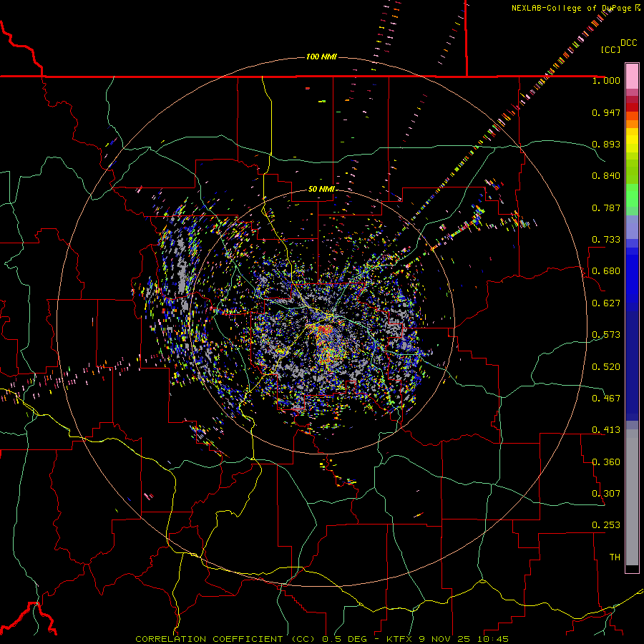The height and width of the screenshot is (644, 644).
Task: Click the 0.627 scale value
Action: pyautogui.click(x=606, y=303)
